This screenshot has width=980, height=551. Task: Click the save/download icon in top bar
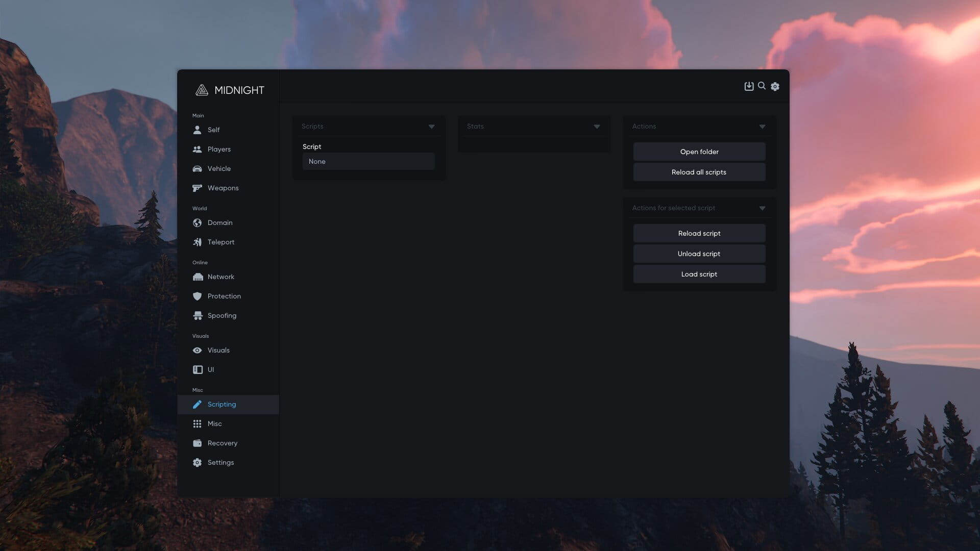click(749, 86)
